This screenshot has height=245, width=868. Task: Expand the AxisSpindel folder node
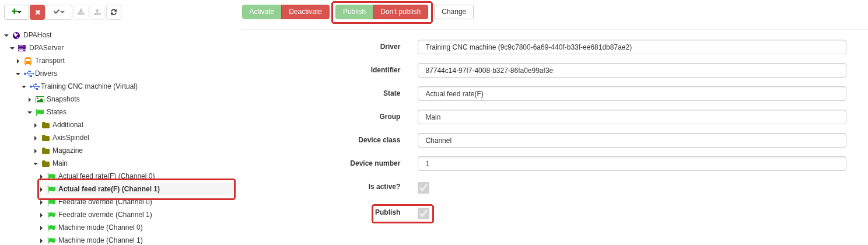tap(36, 138)
